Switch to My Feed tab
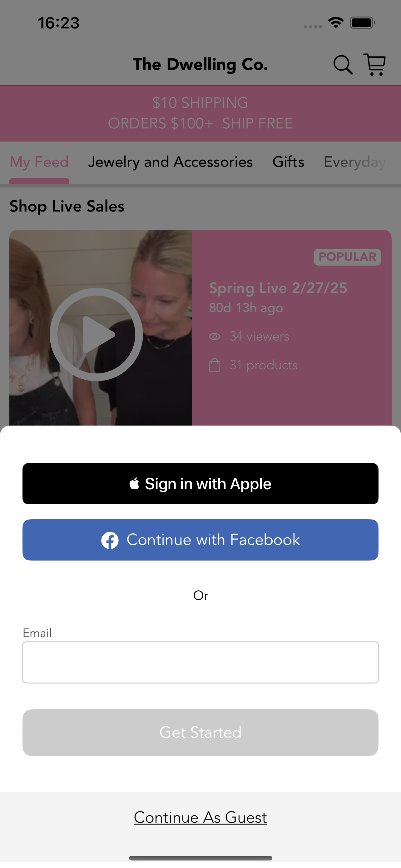The image size is (401, 868). [x=39, y=162]
